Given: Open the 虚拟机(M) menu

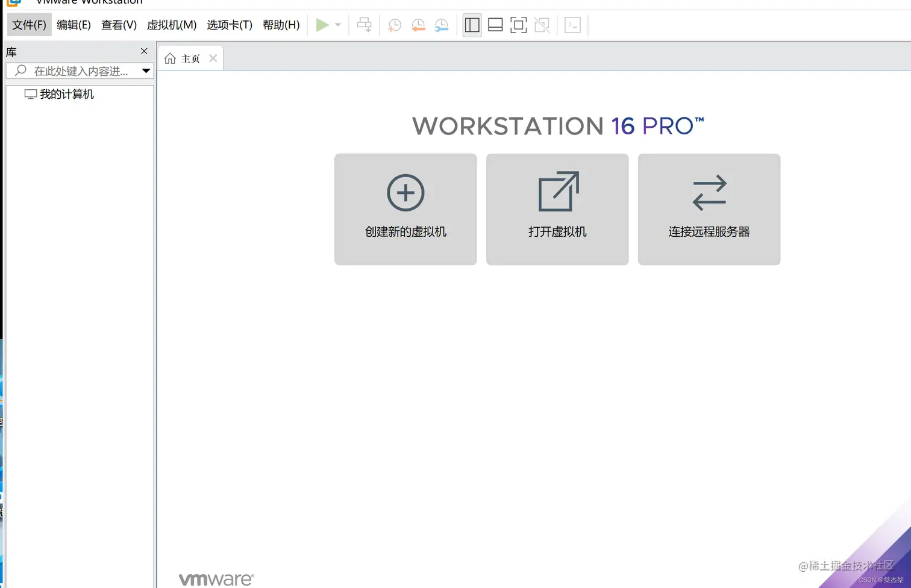Looking at the screenshot, I should [x=172, y=25].
